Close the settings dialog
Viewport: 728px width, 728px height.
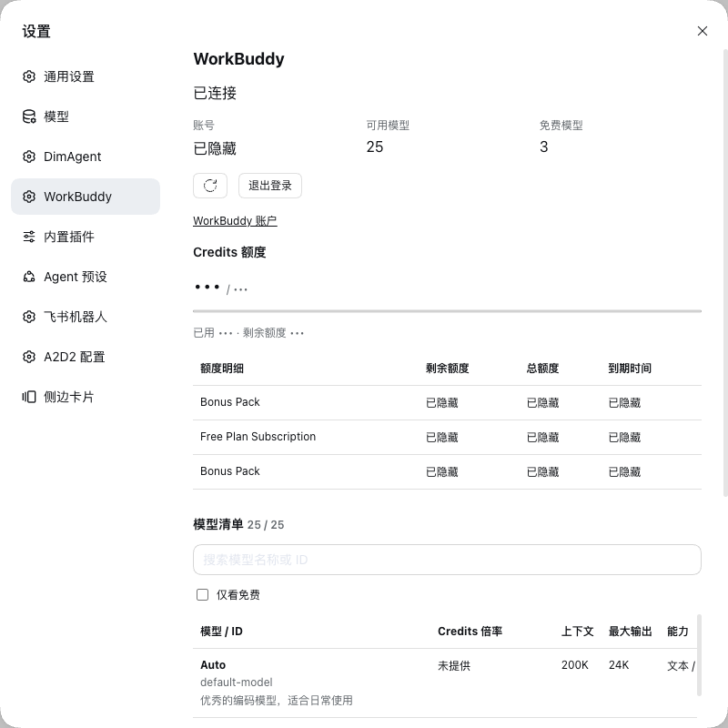click(x=702, y=31)
